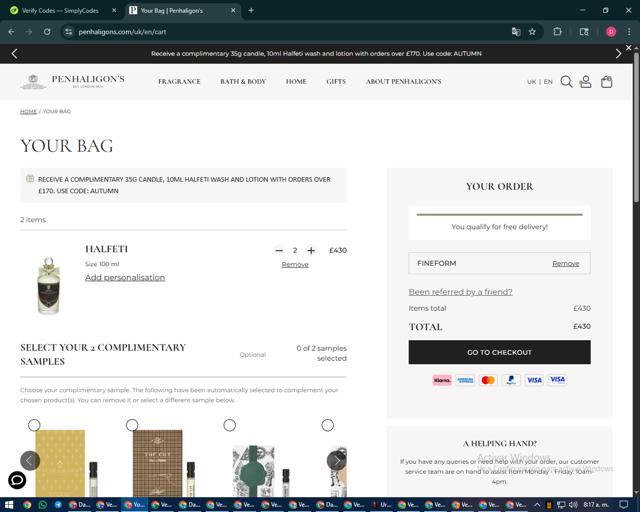Viewport: 640px width, 512px height.
Task: Click the taskbar clock 8:17 a.m.
Action: tap(596, 505)
